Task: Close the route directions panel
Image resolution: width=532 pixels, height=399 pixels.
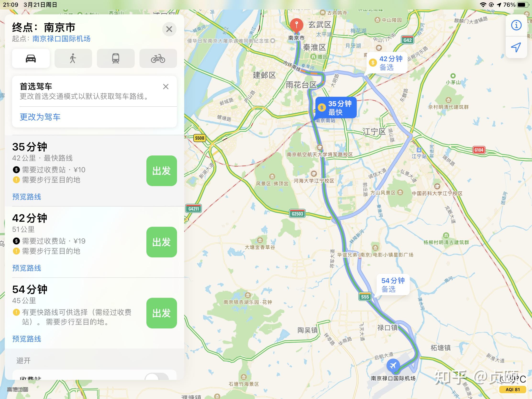Action: click(x=169, y=29)
